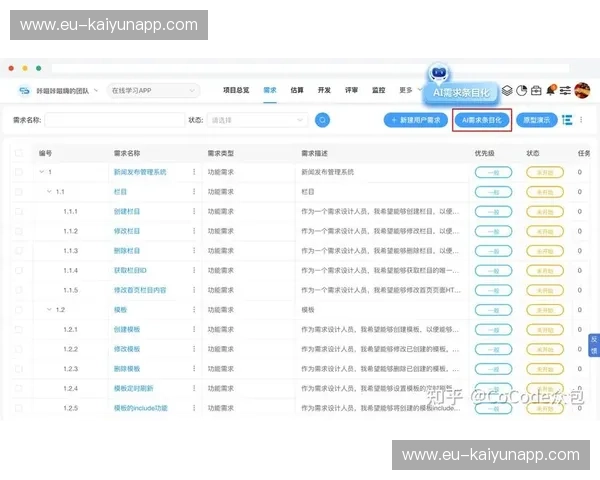Screen dimensions: 600x480
Task: Click 新建用户需求 button
Action: click(416, 120)
